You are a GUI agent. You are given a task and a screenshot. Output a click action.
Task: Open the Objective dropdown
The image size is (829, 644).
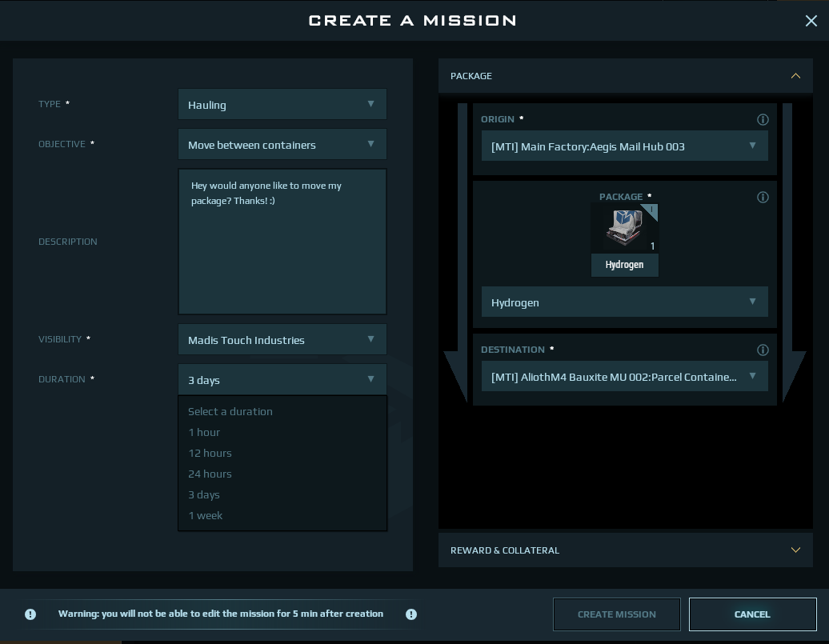click(x=282, y=145)
